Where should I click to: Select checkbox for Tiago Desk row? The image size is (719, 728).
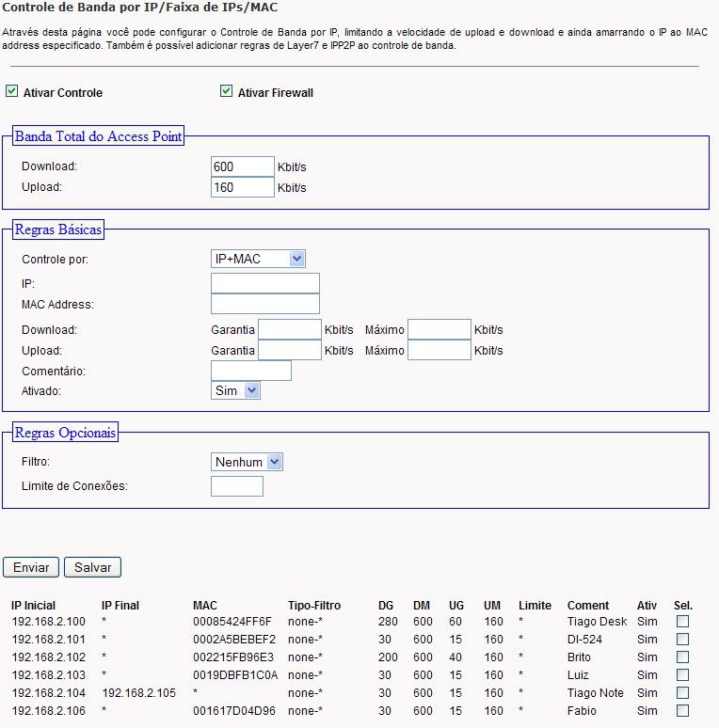tap(682, 621)
